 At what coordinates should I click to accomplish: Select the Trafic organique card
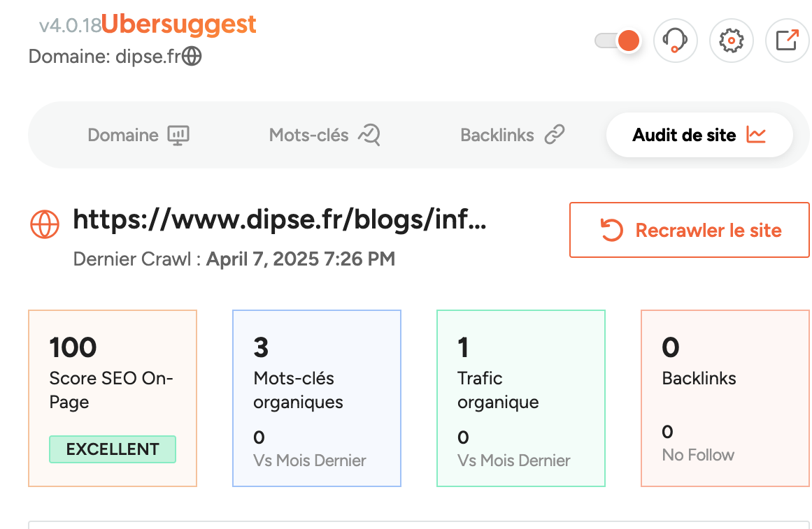[x=520, y=398]
